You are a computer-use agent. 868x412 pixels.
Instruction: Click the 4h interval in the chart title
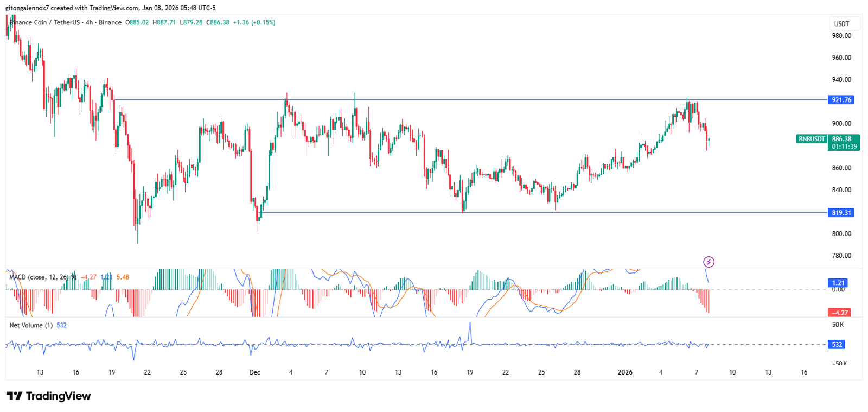pos(89,22)
